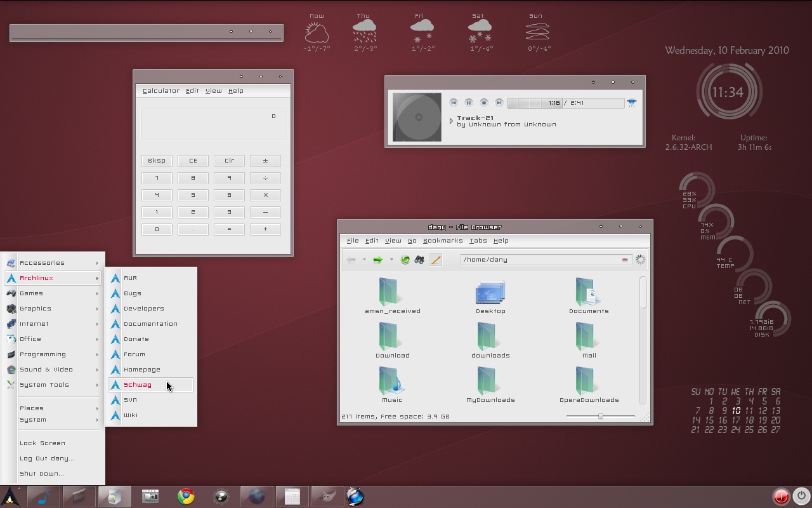The width and height of the screenshot is (812, 508).
Task: Select the OperaDownloads folder
Action: point(589,386)
